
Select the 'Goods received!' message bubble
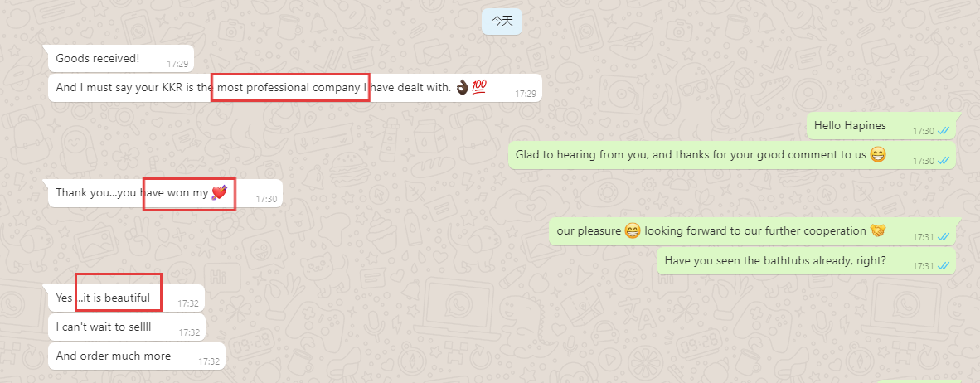121,59
